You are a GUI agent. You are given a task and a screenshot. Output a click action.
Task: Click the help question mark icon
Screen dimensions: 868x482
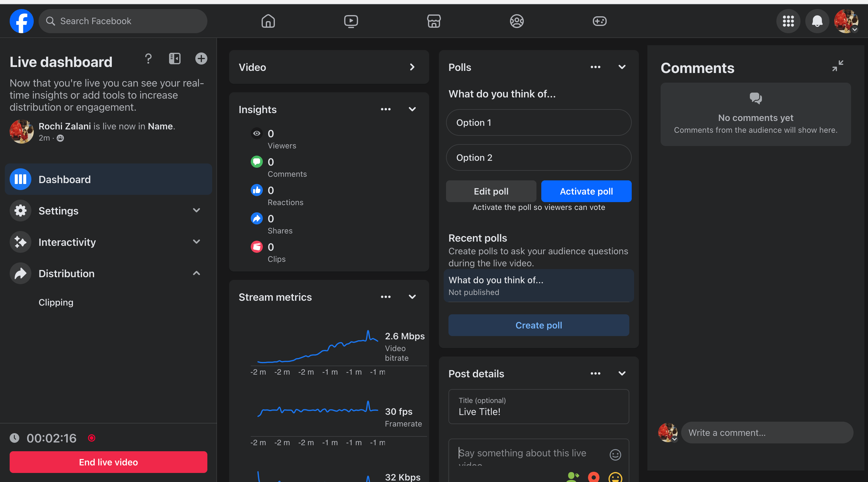(148, 59)
